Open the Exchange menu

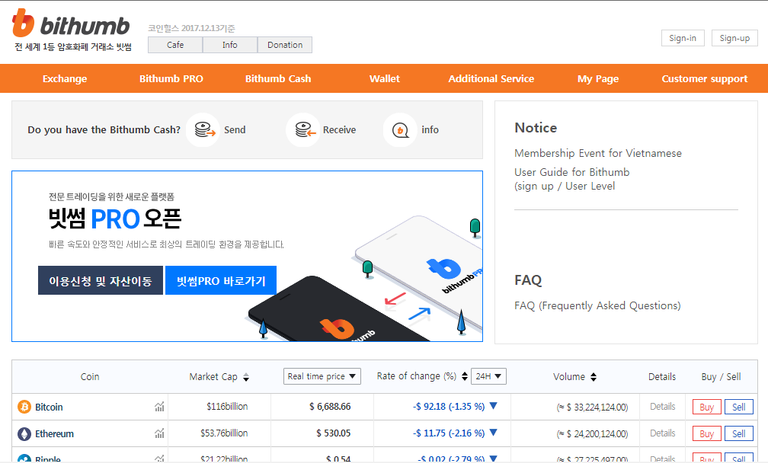(x=65, y=78)
